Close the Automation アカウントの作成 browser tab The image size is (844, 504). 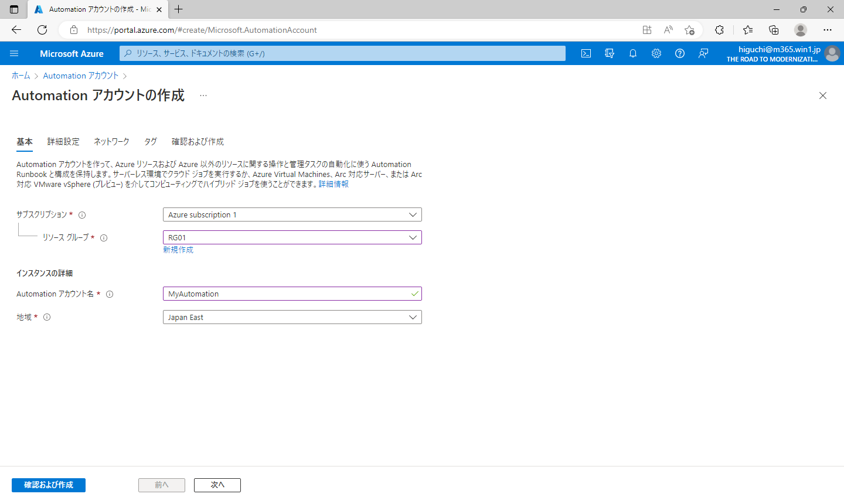coord(159,9)
